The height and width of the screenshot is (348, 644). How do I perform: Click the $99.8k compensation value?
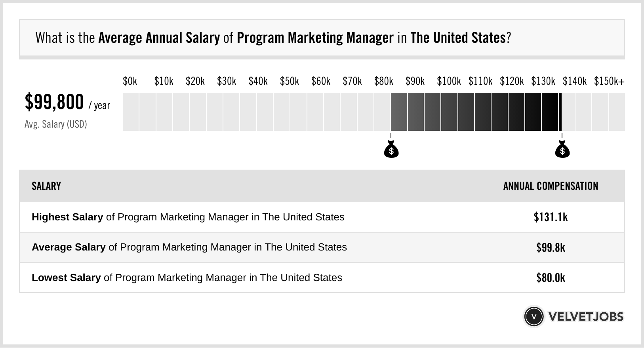[x=551, y=248]
